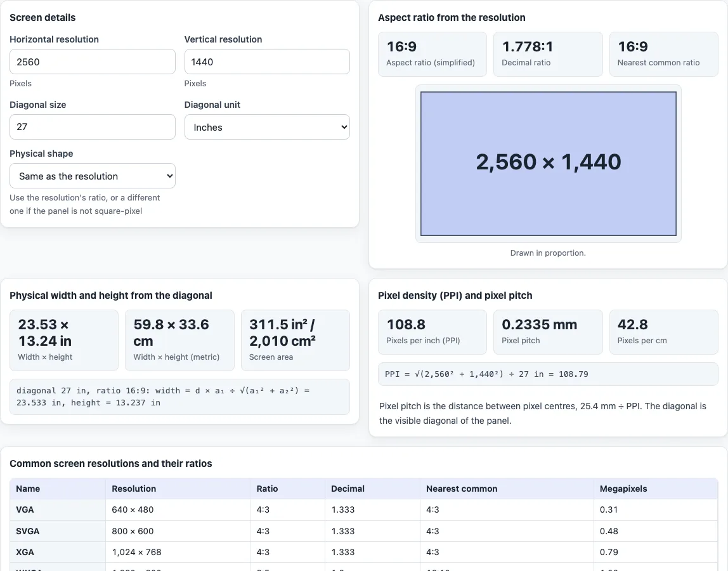Click the Horizontal resolution input field

coord(93,62)
